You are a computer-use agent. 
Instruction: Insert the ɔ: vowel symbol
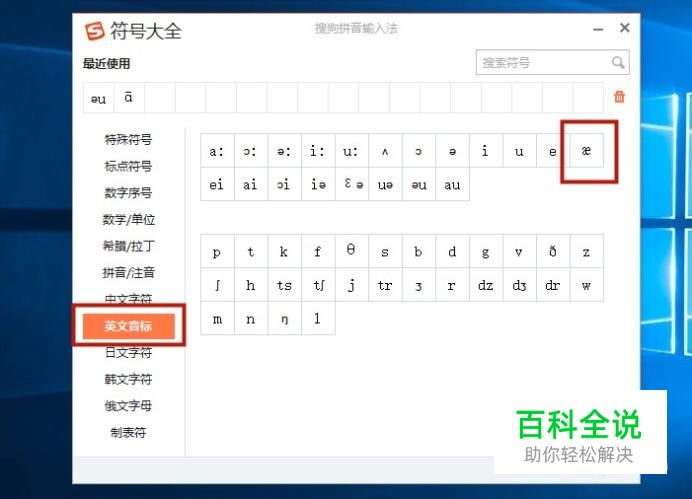(x=251, y=150)
